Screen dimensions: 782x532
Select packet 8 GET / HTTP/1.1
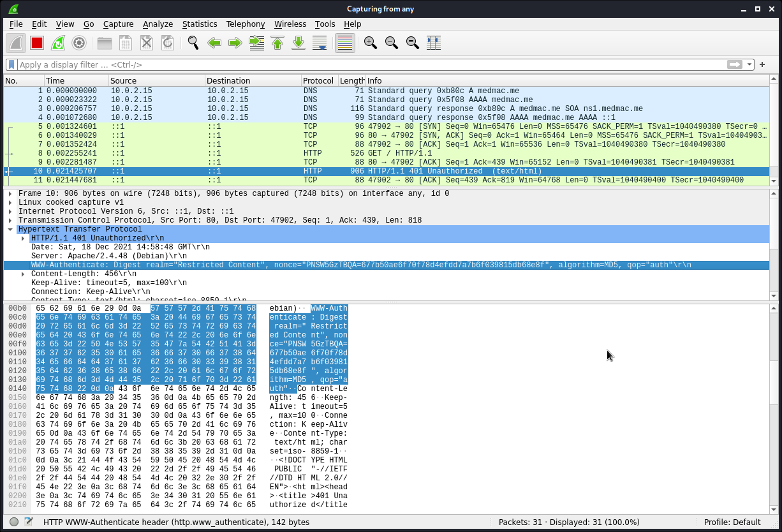[386, 153]
